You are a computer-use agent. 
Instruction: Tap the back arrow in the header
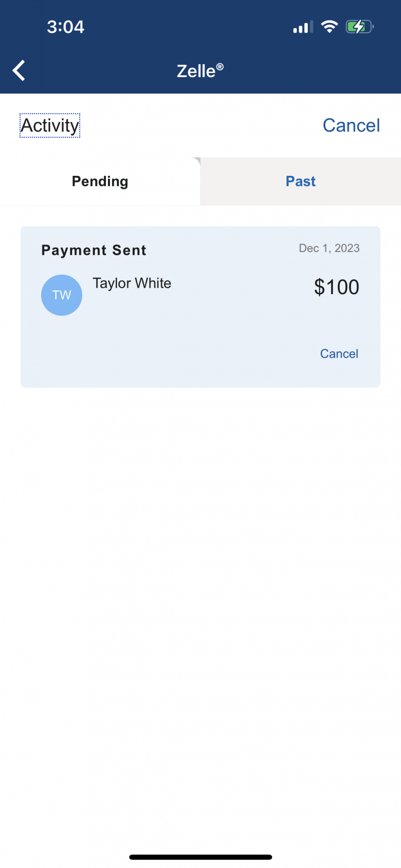(x=19, y=70)
